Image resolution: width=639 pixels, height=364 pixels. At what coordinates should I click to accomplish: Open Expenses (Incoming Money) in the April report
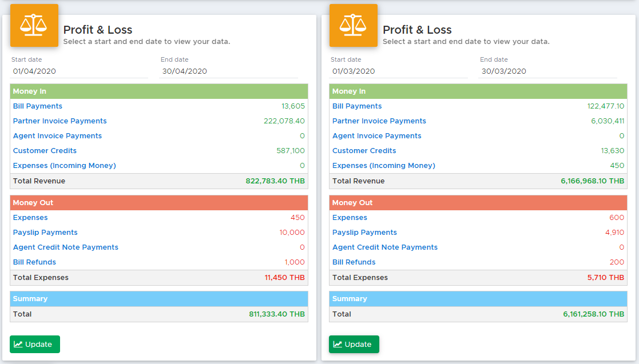(65, 166)
